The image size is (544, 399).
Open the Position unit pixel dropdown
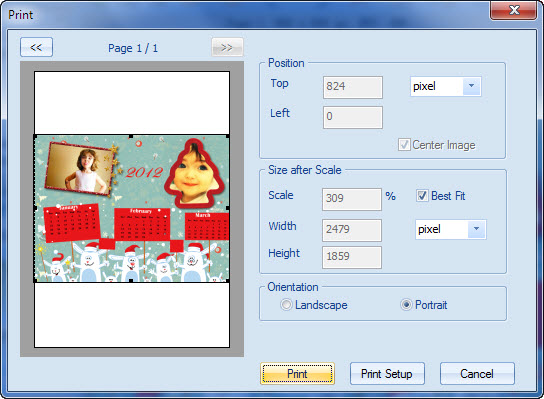[x=445, y=86]
